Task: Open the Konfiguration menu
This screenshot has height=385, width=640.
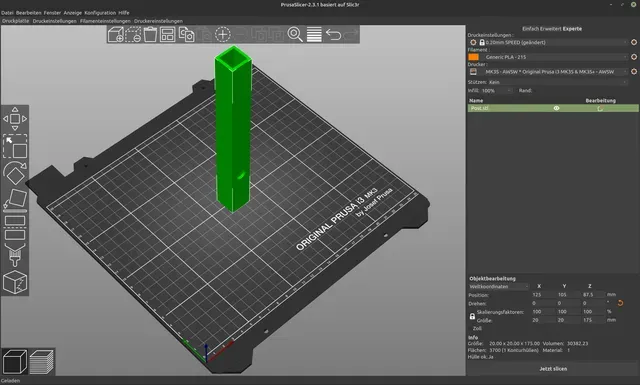Action: [x=100, y=13]
